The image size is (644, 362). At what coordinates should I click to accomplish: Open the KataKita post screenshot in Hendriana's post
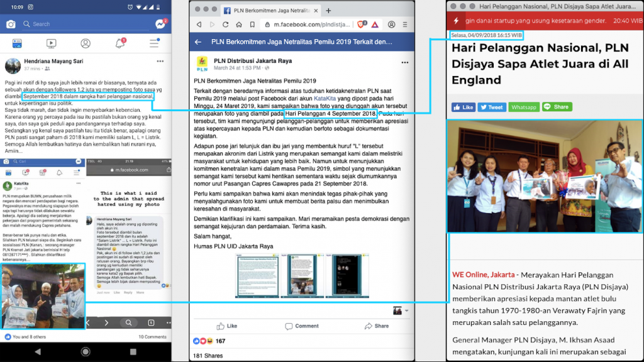click(x=43, y=244)
